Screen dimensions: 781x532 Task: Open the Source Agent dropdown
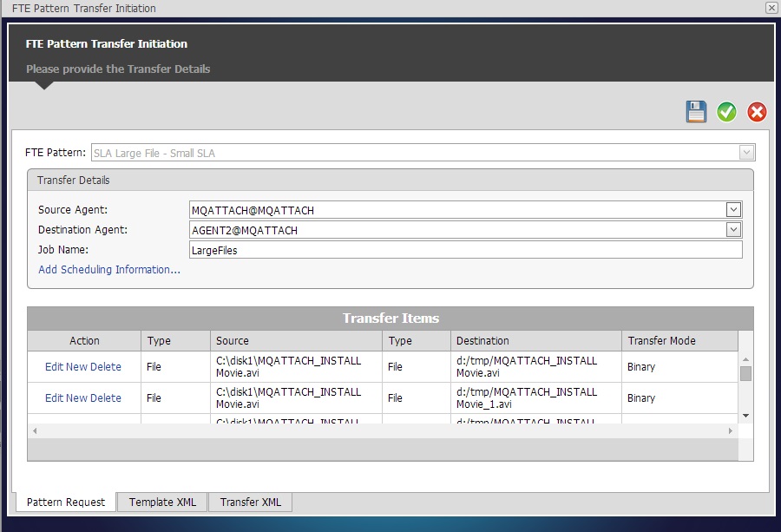[x=733, y=209]
